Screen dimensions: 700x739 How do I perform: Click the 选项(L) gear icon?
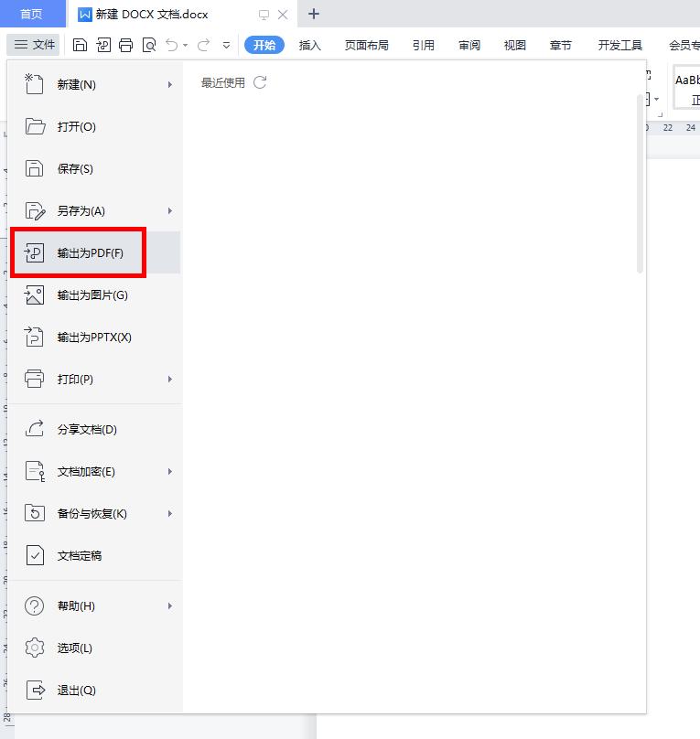pyautogui.click(x=35, y=648)
